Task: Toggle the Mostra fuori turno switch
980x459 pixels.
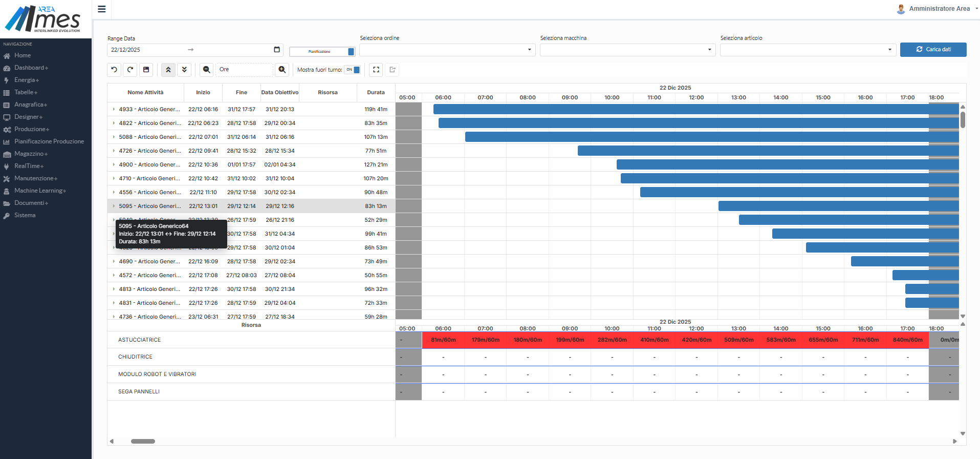Action: point(353,70)
